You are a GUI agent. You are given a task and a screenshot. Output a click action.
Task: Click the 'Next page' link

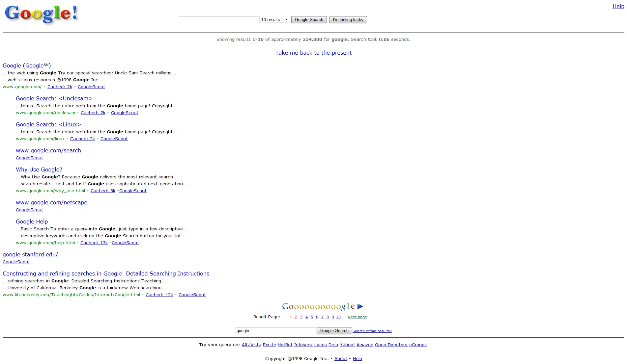(x=357, y=317)
